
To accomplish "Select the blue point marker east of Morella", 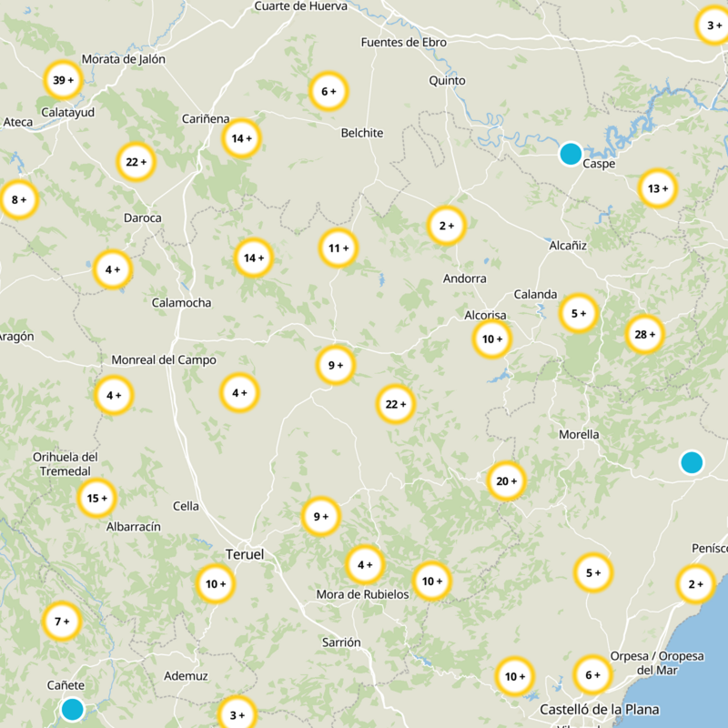I will click(692, 463).
